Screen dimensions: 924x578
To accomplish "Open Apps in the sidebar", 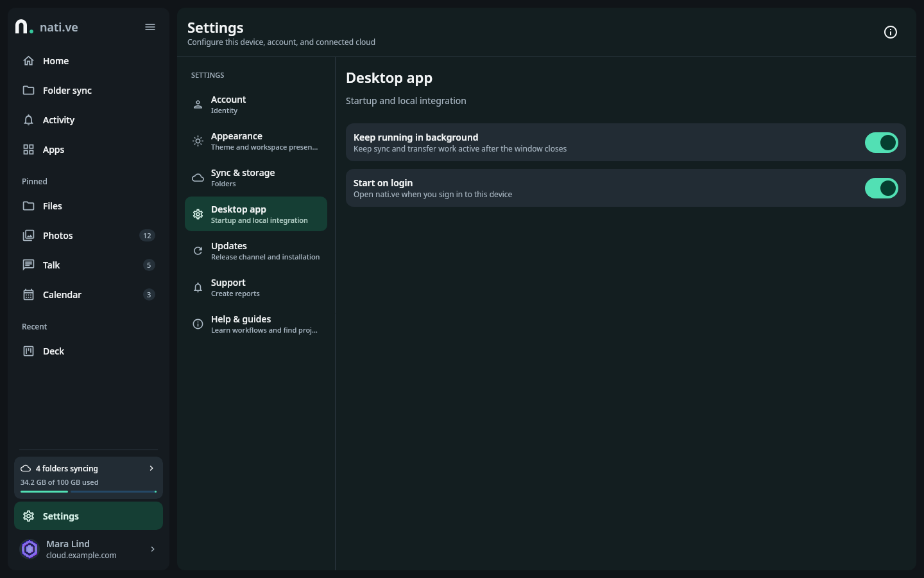I will (89, 150).
